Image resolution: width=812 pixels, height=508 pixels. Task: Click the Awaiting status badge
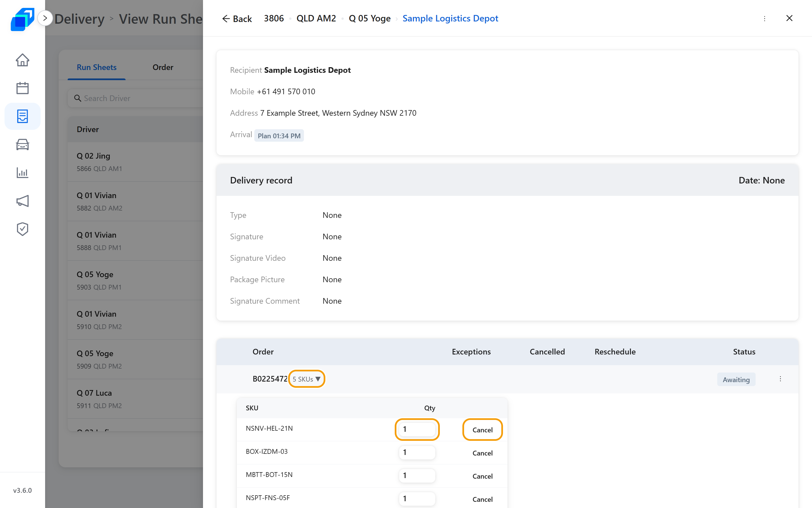[736, 379]
